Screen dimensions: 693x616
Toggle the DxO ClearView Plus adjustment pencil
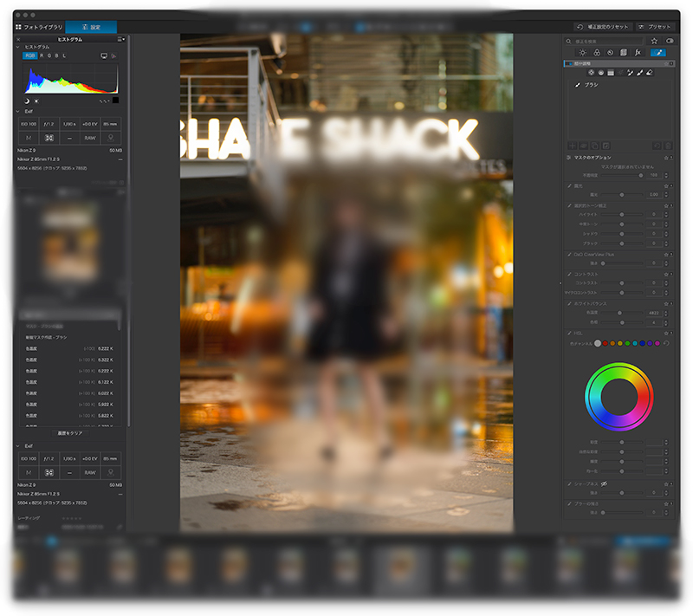[x=569, y=255]
